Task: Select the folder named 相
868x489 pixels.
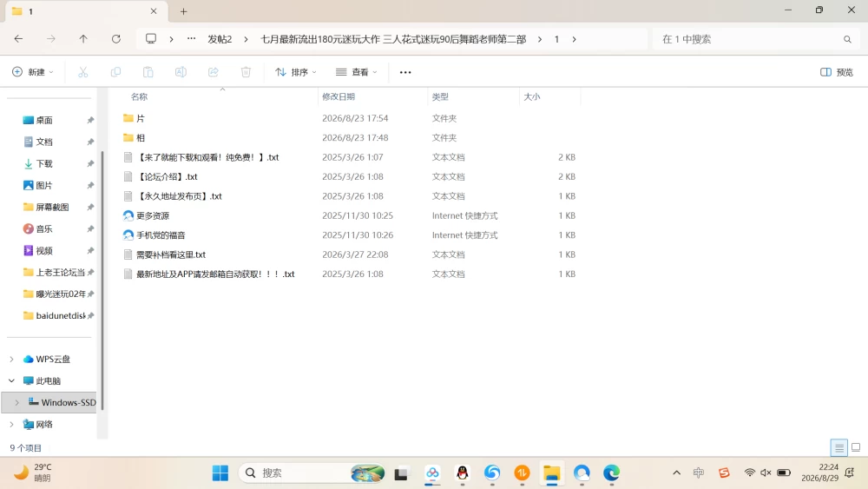Action: click(140, 137)
